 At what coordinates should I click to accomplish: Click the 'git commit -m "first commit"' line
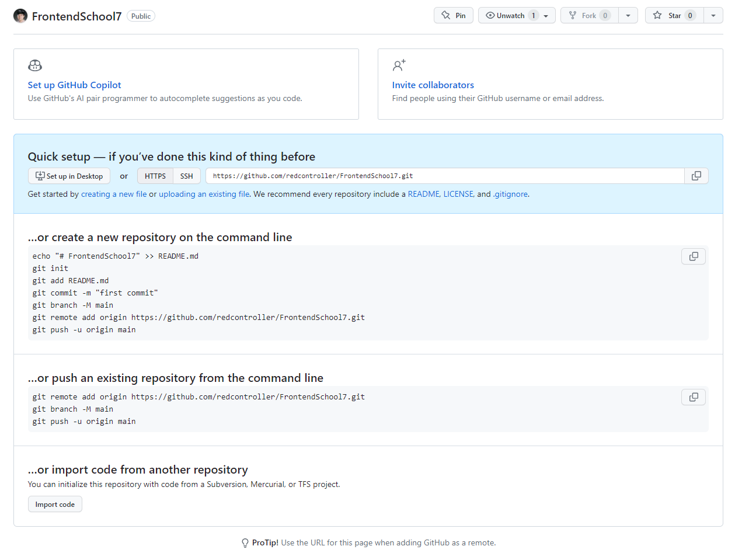[x=95, y=293]
